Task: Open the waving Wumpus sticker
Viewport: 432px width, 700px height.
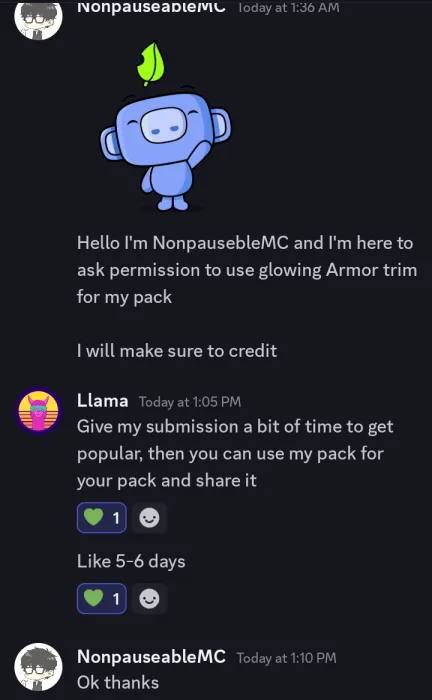Action: [x=165, y=127]
